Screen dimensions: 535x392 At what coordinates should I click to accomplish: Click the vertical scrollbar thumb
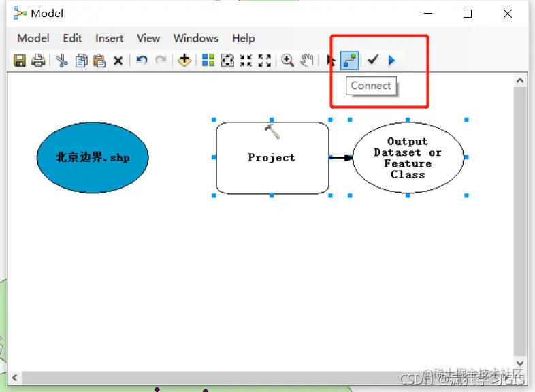(520, 222)
